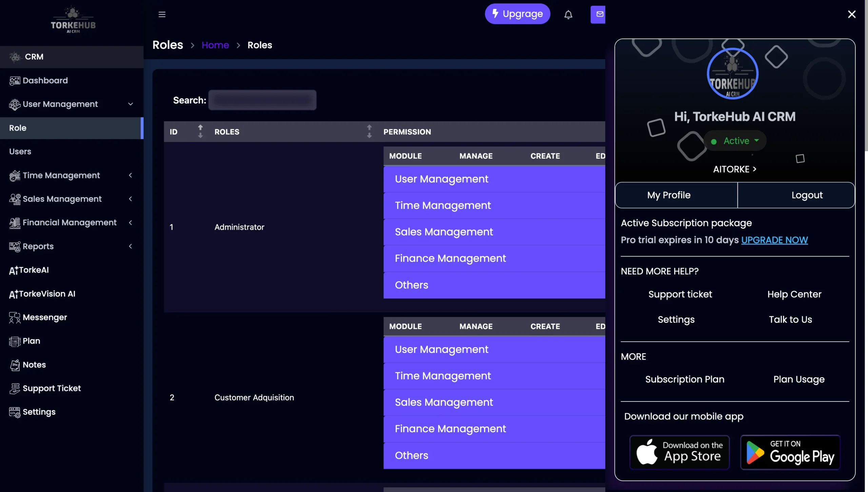
Task: Sort table by Roles column arrows
Action: tap(369, 132)
